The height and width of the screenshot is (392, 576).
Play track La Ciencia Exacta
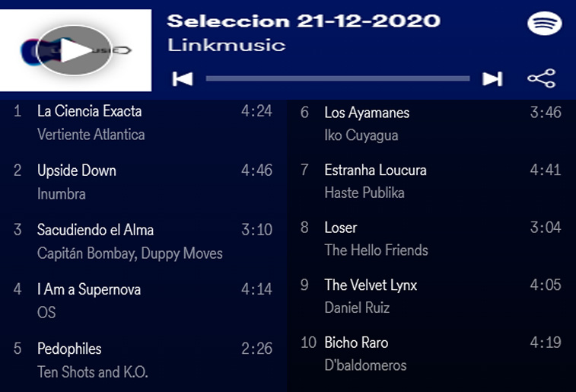(x=90, y=111)
